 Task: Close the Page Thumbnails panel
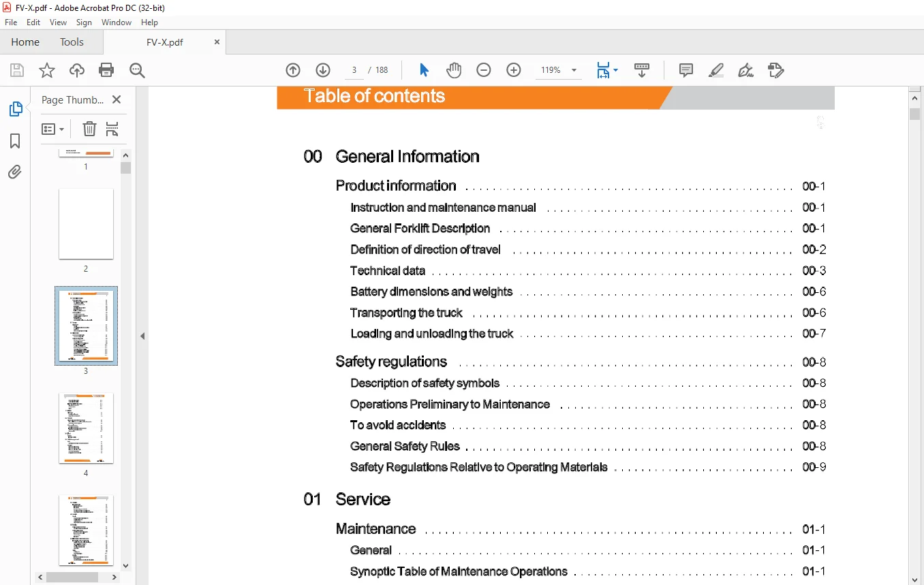coord(117,99)
